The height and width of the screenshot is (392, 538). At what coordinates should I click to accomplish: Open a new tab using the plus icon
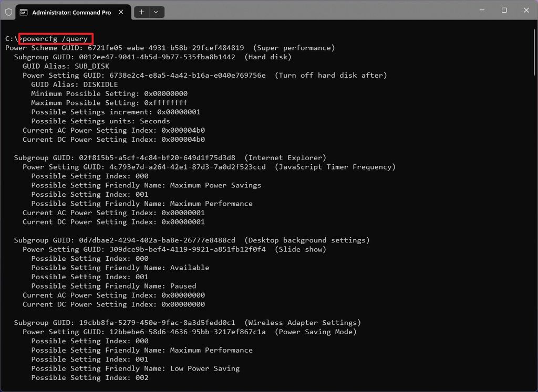141,12
